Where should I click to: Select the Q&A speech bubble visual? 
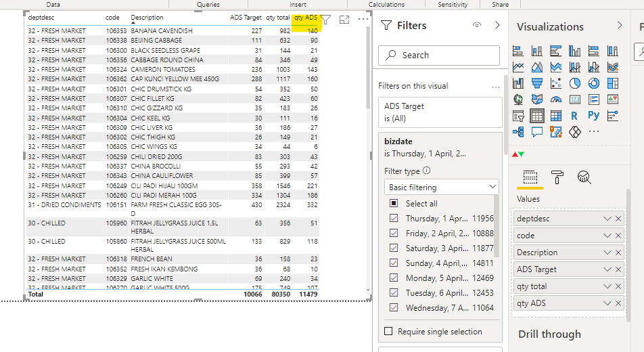click(537, 132)
